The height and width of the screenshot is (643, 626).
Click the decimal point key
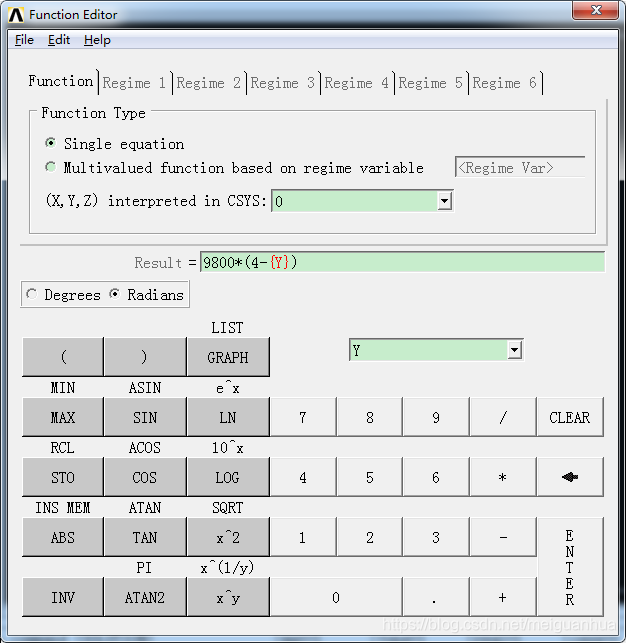(x=436, y=597)
